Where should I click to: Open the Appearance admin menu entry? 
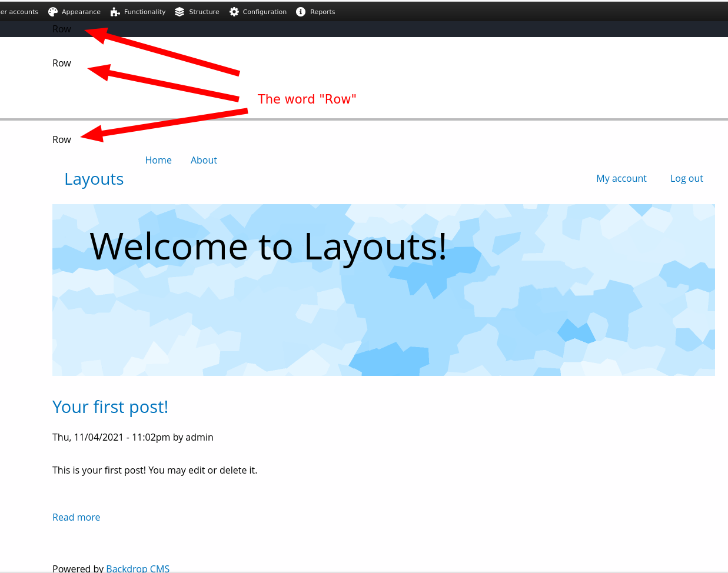point(79,11)
